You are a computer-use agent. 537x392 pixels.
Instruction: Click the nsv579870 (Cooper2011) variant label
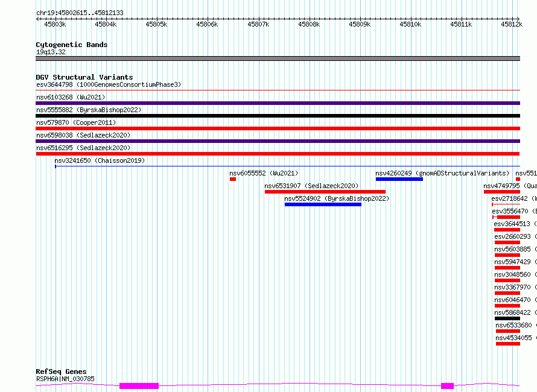pyautogui.click(x=76, y=122)
